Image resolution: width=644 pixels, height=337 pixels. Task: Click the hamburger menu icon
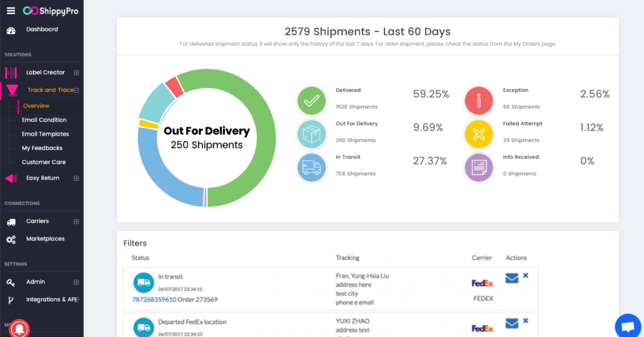coord(10,10)
